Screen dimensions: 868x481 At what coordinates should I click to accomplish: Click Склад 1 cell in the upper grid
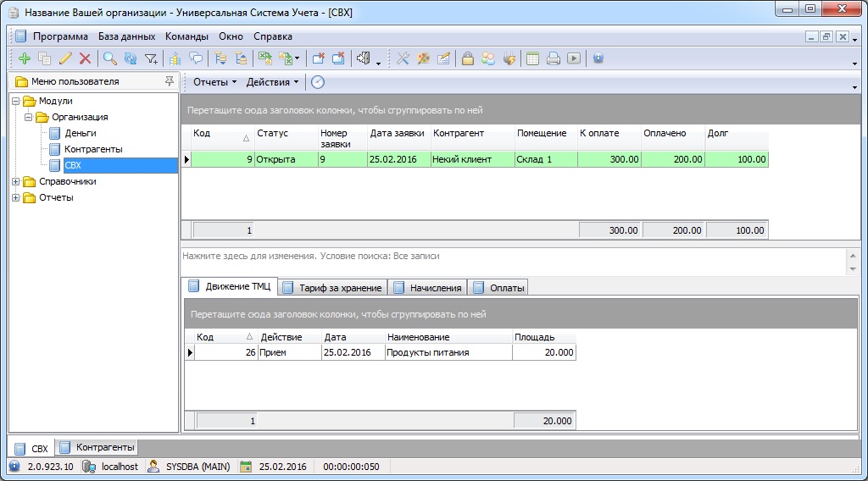click(x=546, y=159)
